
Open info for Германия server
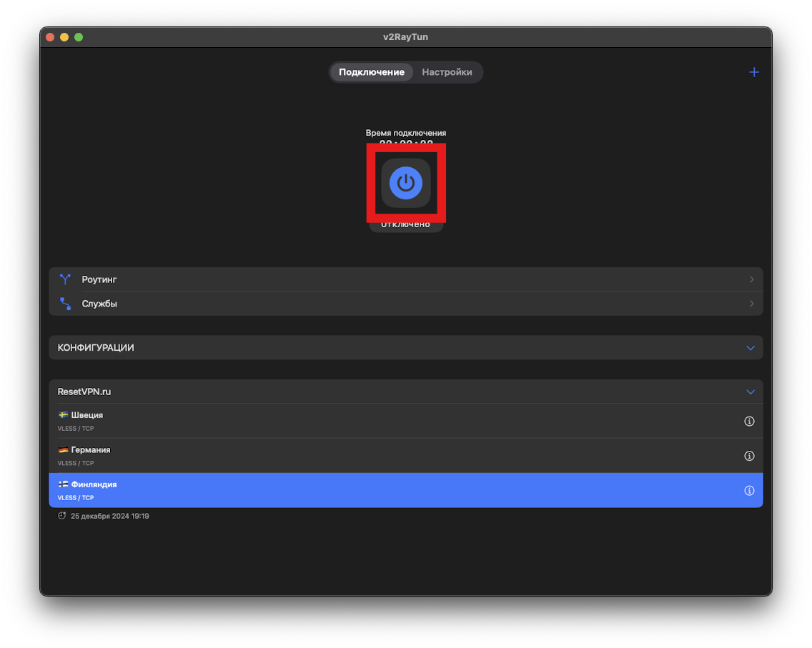click(749, 456)
